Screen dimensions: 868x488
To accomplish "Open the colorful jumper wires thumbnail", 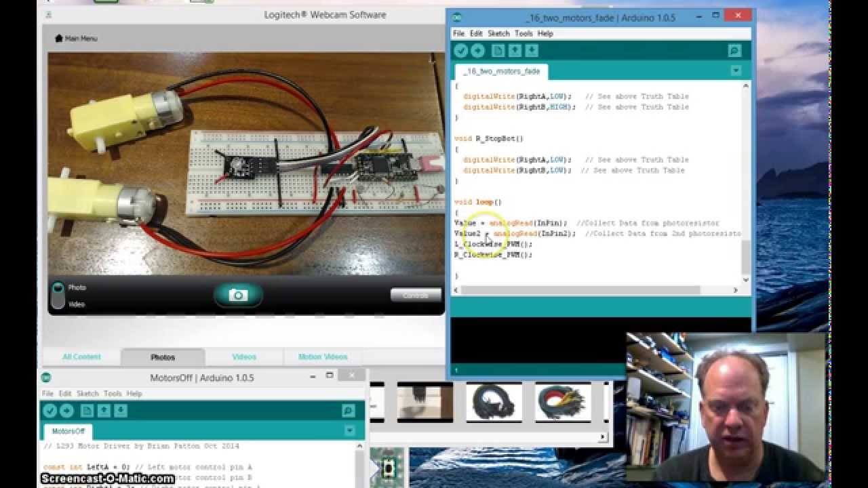I will [x=563, y=402].
